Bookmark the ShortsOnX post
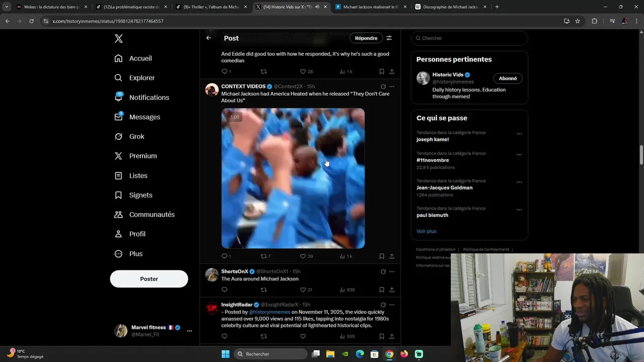Viewport: 644px width, 362px height. pos(382,290)
